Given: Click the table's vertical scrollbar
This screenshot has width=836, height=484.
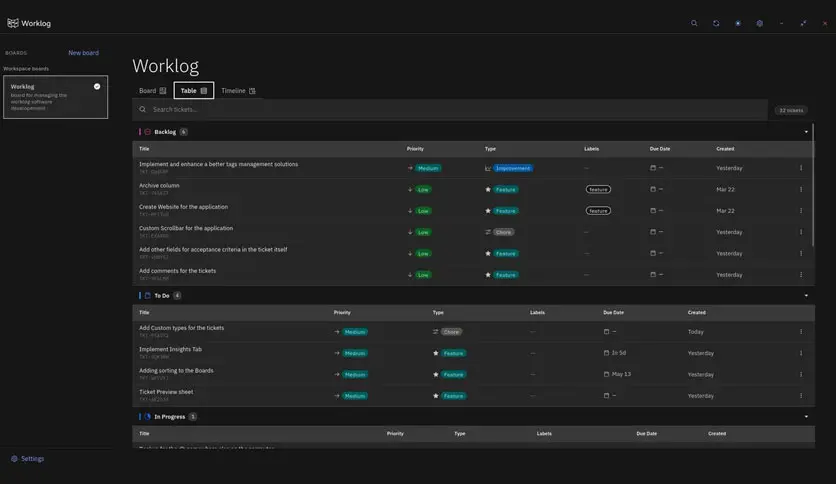Looking at the screenshot, I should tap(813, 185).
